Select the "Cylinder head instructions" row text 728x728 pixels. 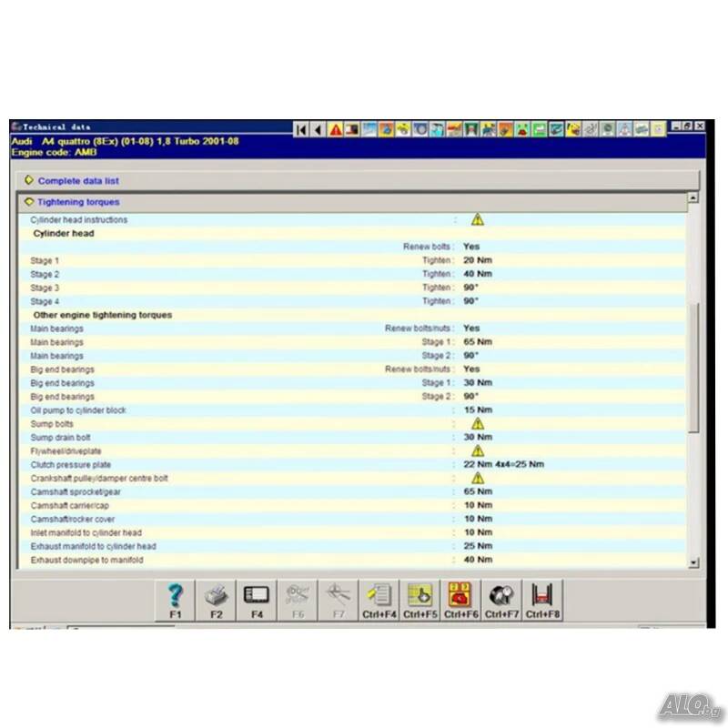pyautogui.click(x=79, y=219)
